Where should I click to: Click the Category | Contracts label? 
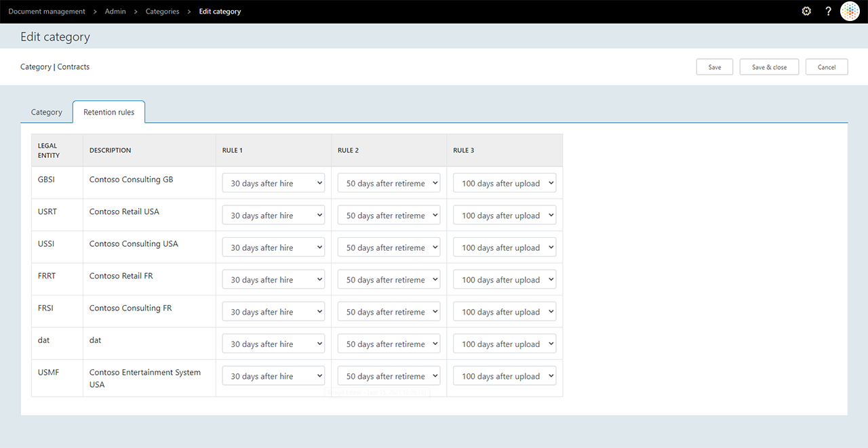55,67
